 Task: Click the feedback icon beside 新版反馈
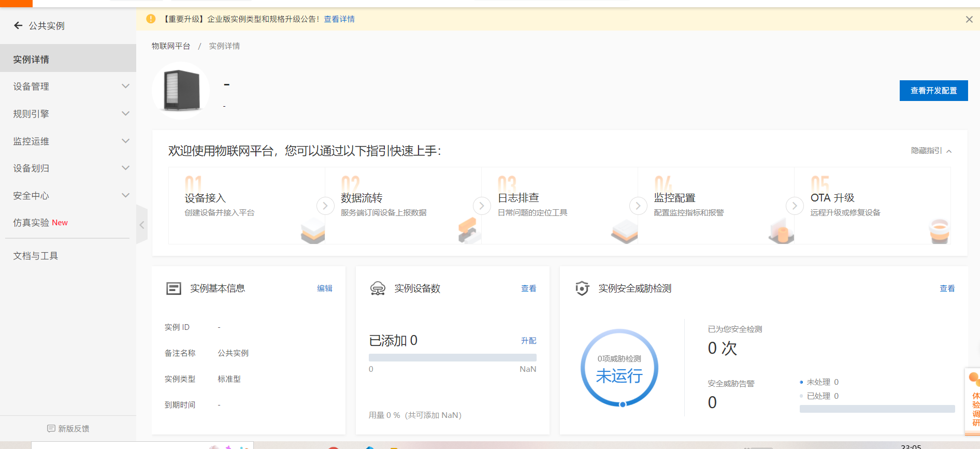click(x=51, y=428)
